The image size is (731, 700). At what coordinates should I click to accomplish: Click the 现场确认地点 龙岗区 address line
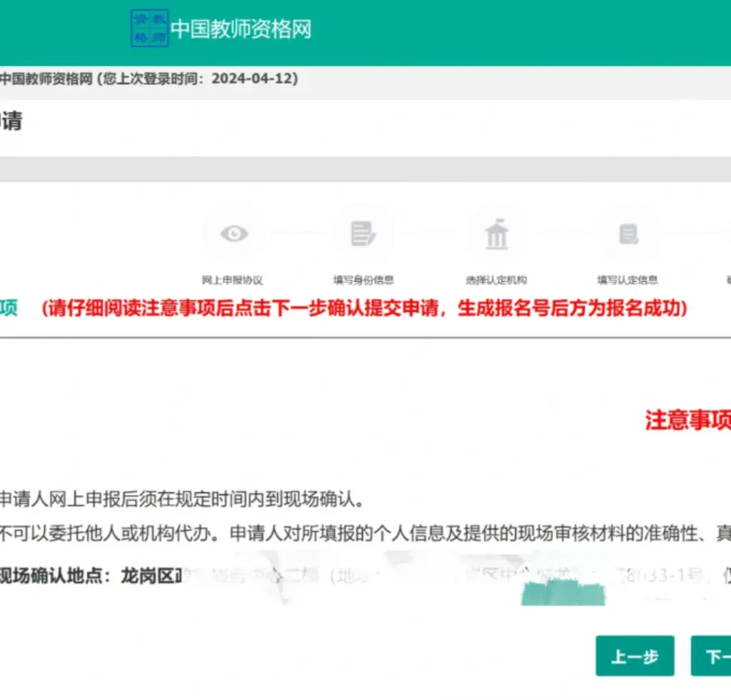(93, 576)
